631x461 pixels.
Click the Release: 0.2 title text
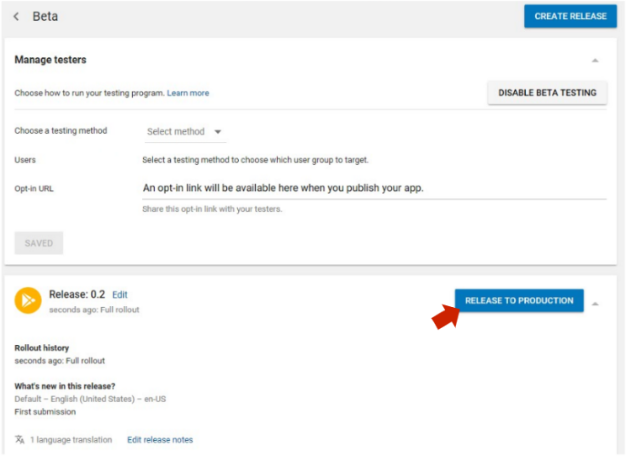pos(77,294)
